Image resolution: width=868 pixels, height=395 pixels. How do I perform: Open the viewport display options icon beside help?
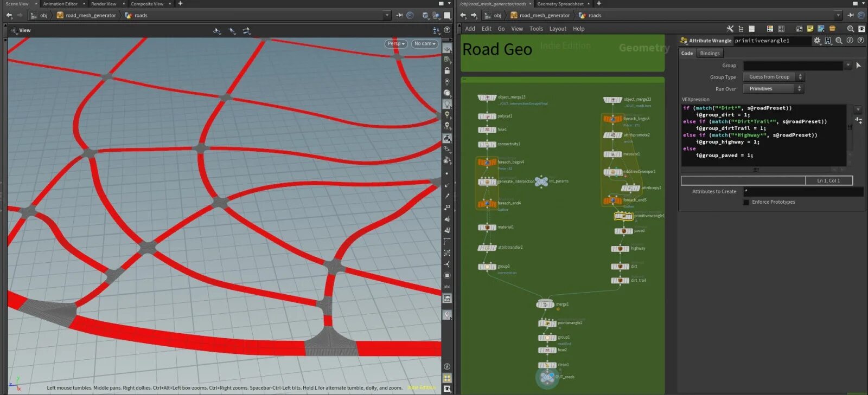pos(436,30)
